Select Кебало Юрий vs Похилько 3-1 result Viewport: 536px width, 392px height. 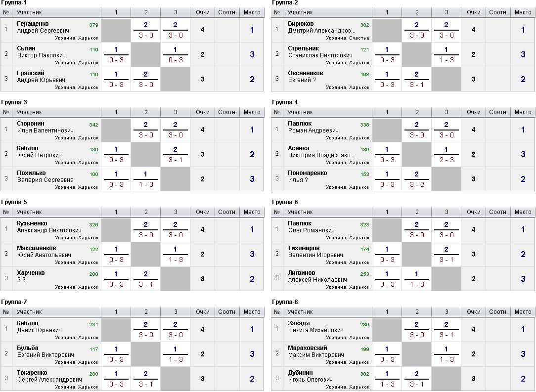pyautogui.click(x=176, y=160)
